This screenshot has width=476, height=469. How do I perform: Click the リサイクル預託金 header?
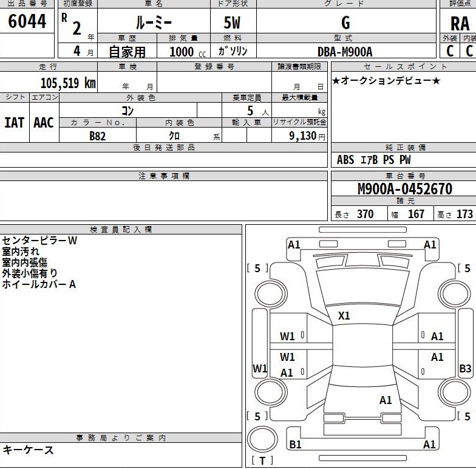300,122
